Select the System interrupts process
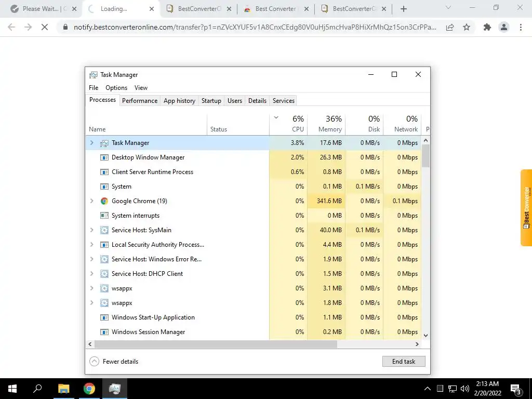This screenshot has height=399, width=532. click(x=254, y=216)
